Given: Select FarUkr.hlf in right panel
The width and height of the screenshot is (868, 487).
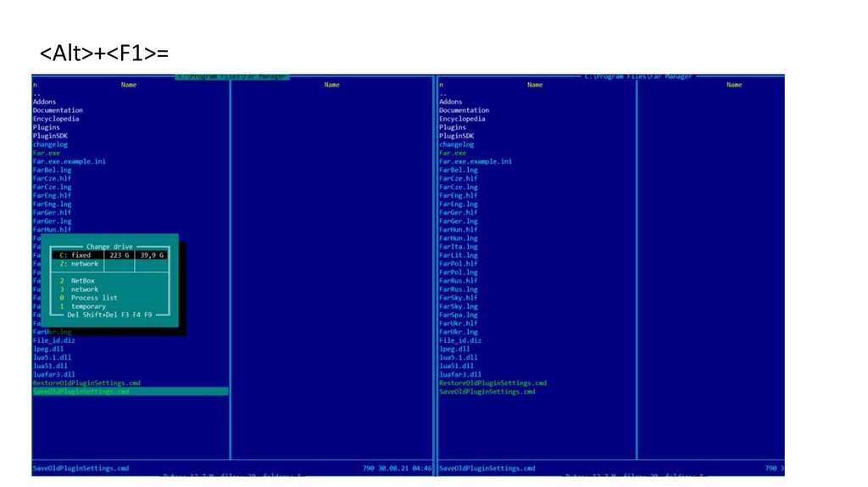Looking at the screenshot, I should pos(459,323).
